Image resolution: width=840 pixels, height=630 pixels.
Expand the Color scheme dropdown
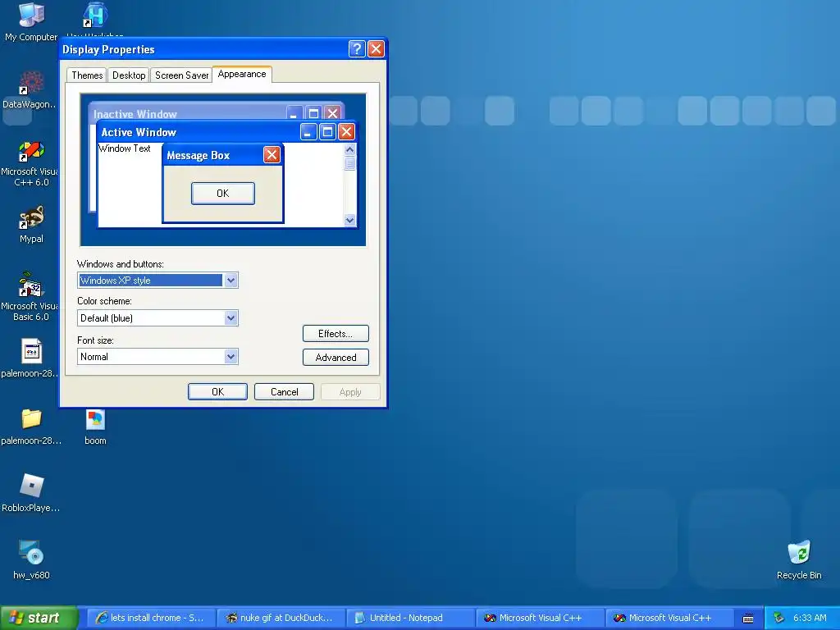click(231, 318)
